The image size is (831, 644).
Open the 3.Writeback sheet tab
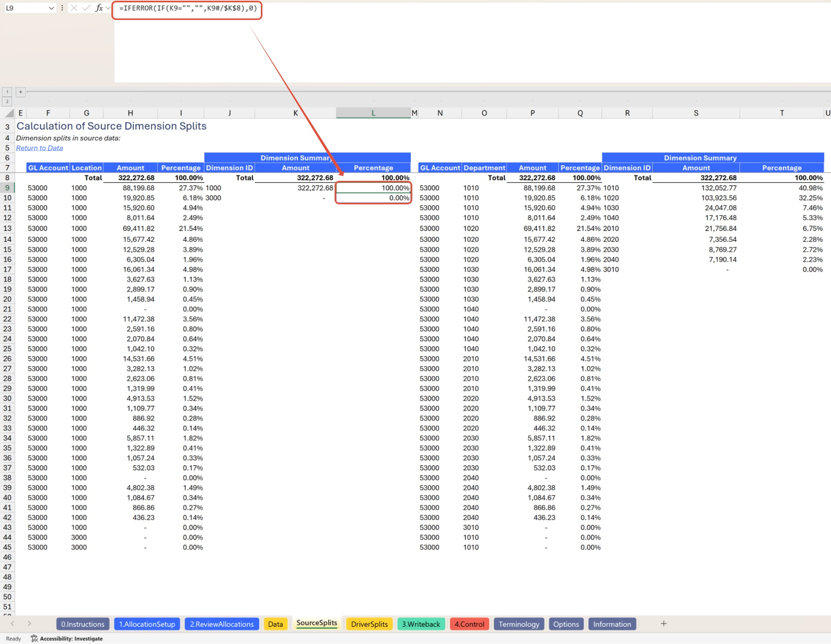tap(421, 624)
